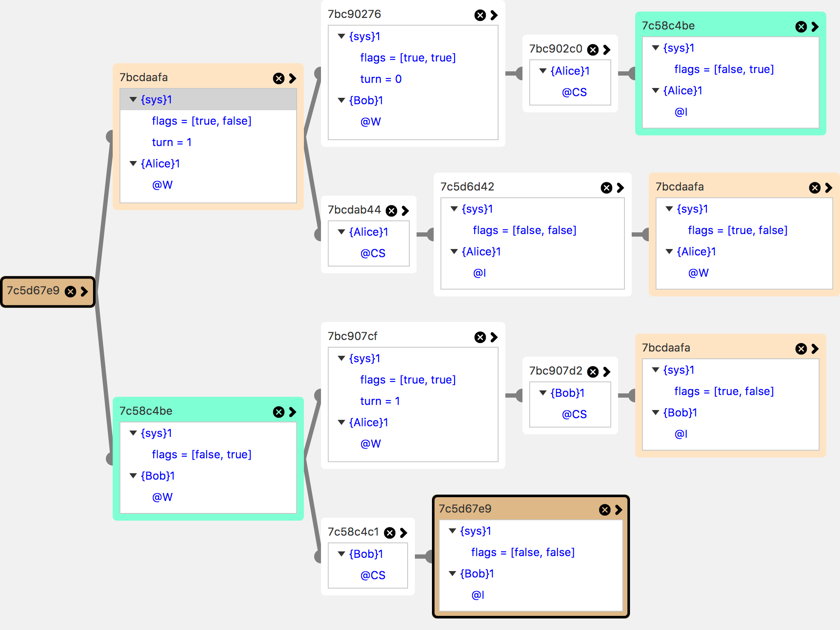Viewport: 840px width, 630px height.
Task: Select 'flags = [true, true]' in node 7bc90276
Action: point(413,58)
